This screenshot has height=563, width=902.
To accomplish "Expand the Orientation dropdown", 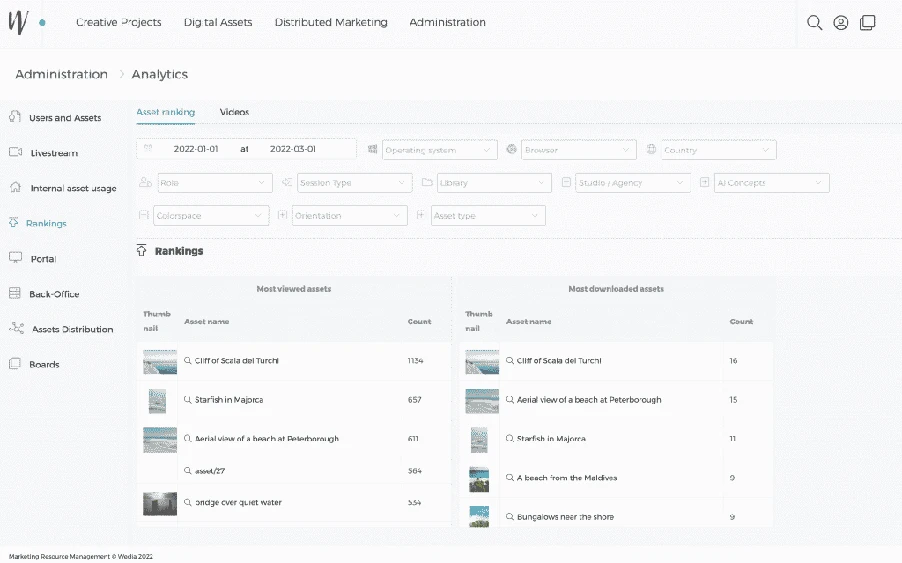I will 350,216.
